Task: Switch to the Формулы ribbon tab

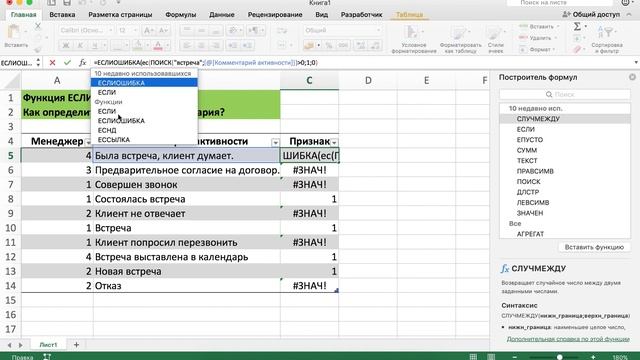Action: pyautogui.click(x=180, y=15)
